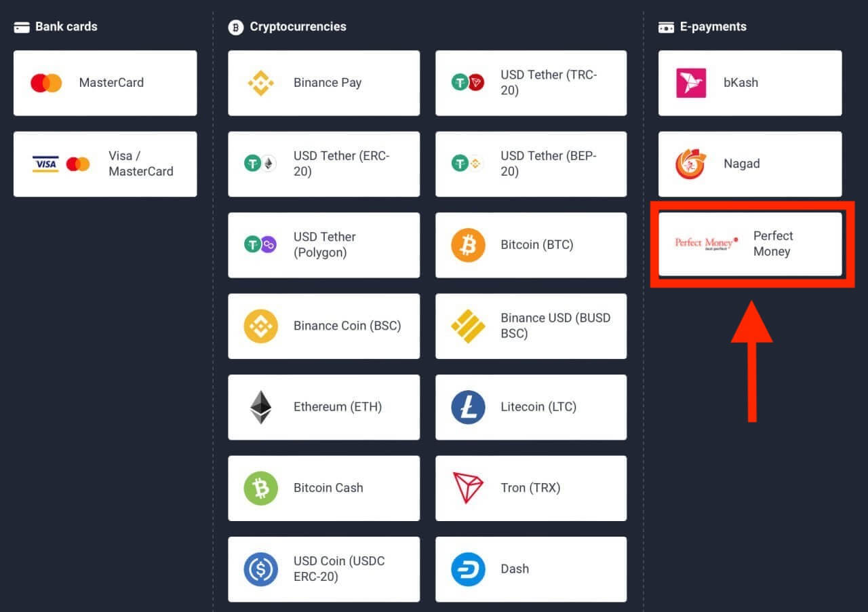Click the Ethereum diamond logo icon
The height and width of the screenshot is (612, 868).
[260, 407]
